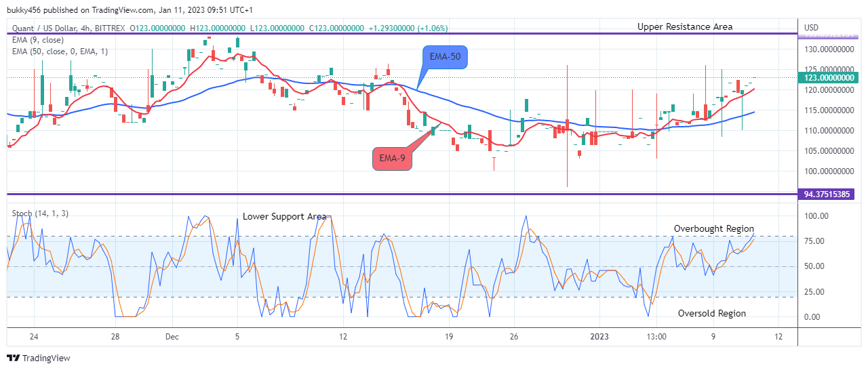Click the 24 date on time axis
This screenshot has width=868, height=370.
point(34,336)
